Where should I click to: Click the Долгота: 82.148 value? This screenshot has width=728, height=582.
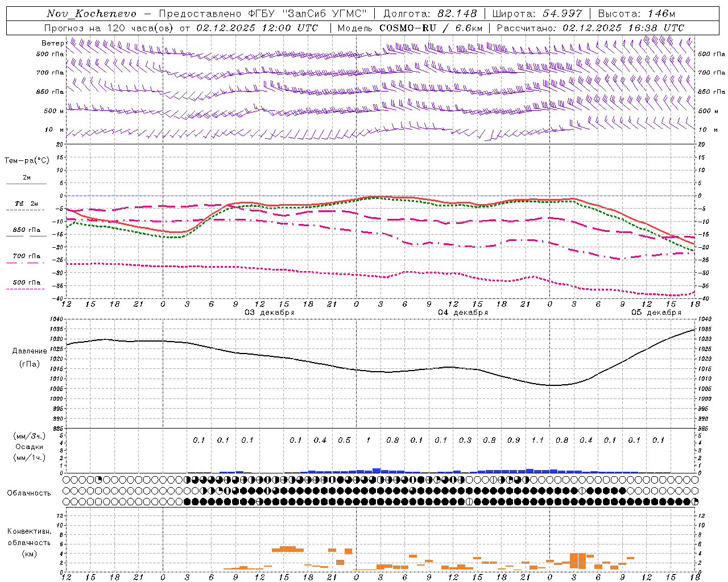[430, 14]
